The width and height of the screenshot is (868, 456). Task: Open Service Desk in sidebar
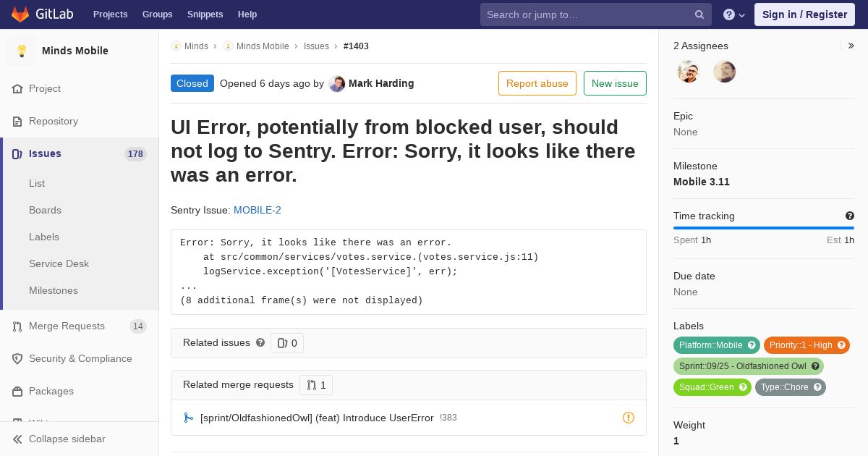pos(59,263)
